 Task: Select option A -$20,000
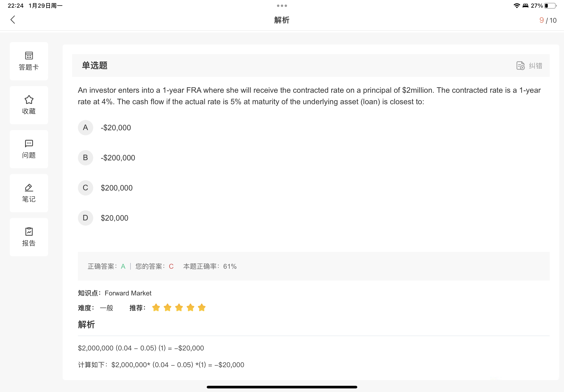pos(86,127)
